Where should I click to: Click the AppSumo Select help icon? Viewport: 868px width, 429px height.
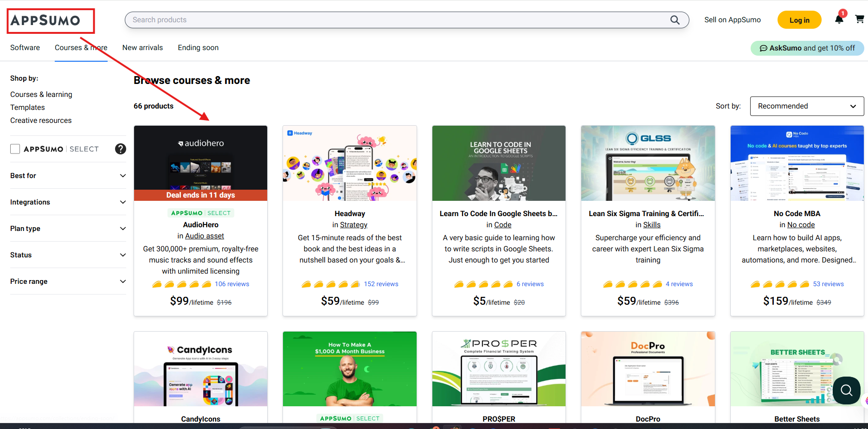(x=121, y=149)
